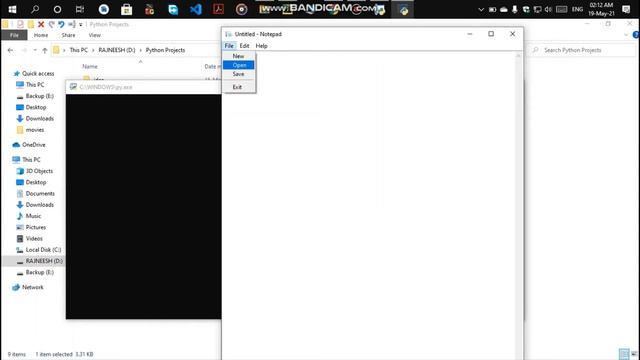640x360 pixels.
Task: Click the Notepad vertical scrollbar up arrow
Action: pyautogui.click(x=519, y=56)
